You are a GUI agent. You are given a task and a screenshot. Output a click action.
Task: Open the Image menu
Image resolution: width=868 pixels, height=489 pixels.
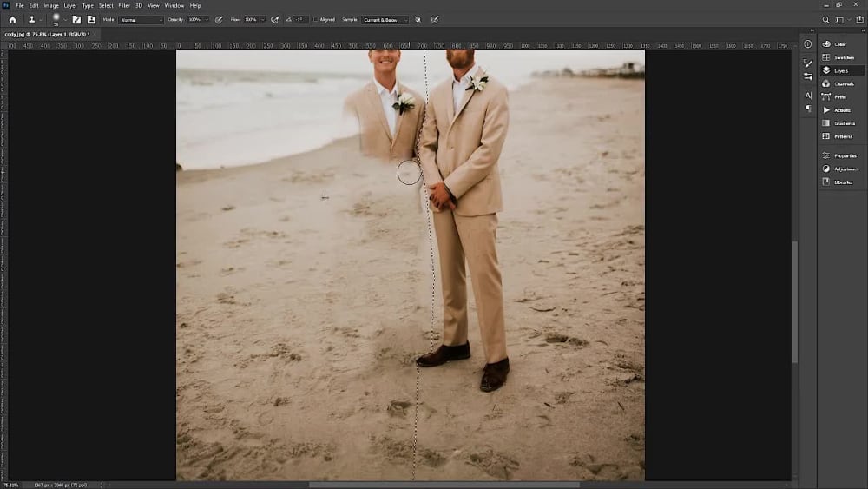click(51, 5)
